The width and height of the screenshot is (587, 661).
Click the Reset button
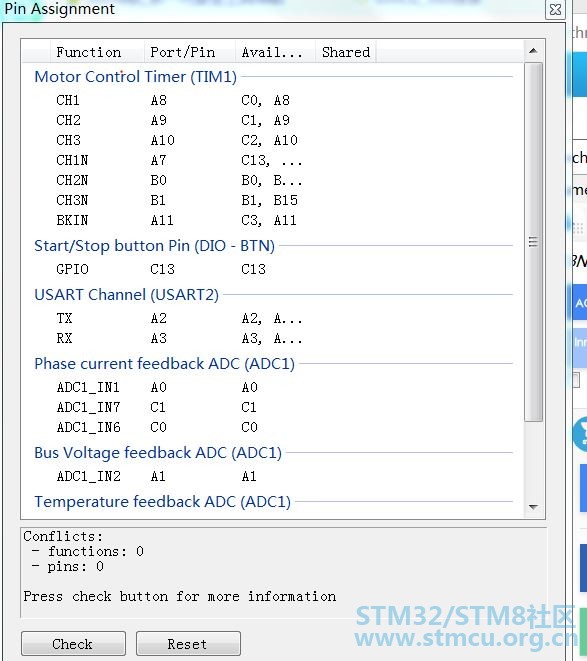pos(188,644)
